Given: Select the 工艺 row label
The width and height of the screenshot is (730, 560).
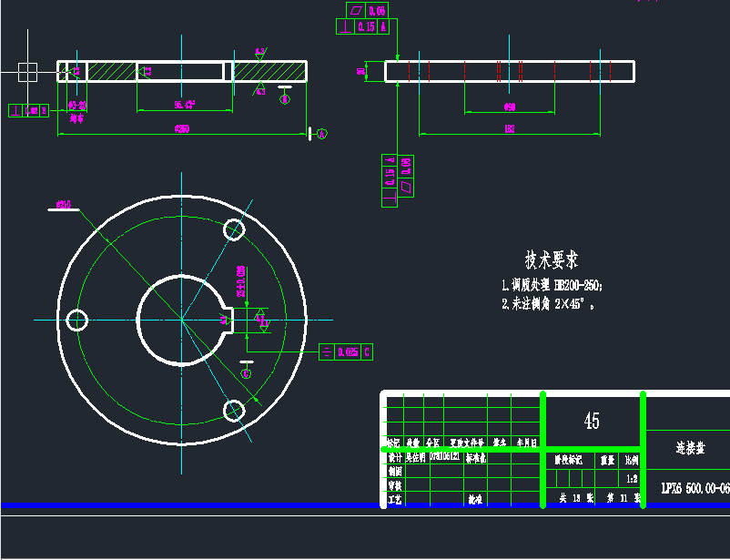Looking at the screenshot, I should click(395, 499).
